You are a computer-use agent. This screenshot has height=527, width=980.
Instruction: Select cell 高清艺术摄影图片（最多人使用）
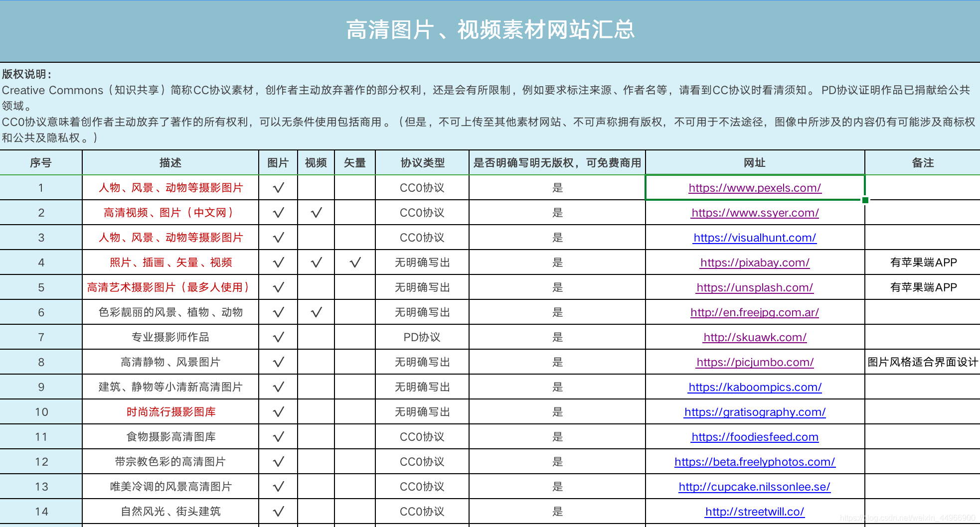click(170, 287)
